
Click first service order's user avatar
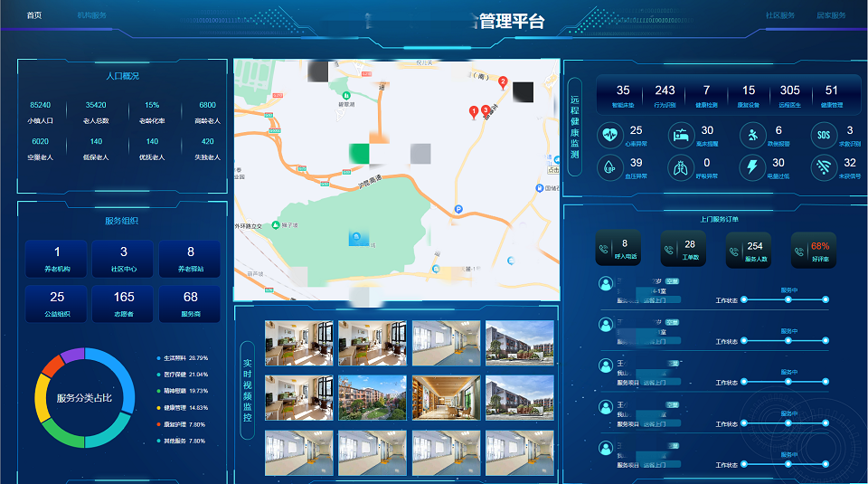(605, 283)
